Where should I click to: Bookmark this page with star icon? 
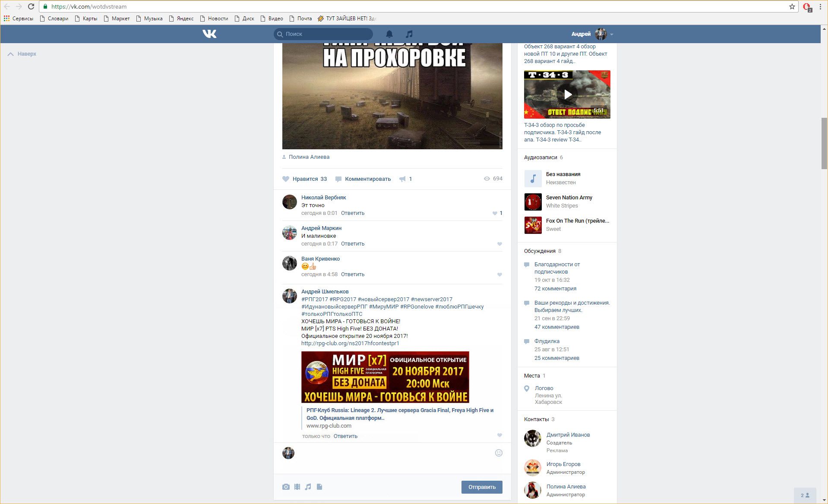coord(792,6)
